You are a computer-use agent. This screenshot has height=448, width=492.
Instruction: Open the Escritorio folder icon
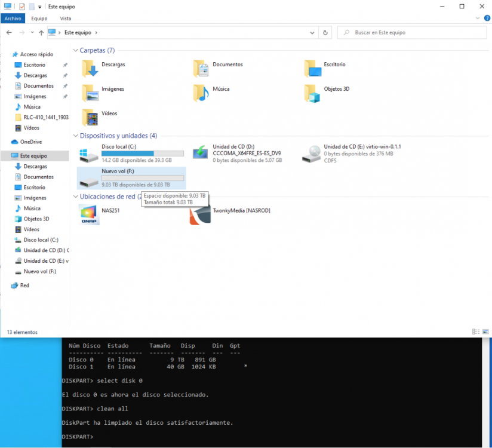point(312,69)
